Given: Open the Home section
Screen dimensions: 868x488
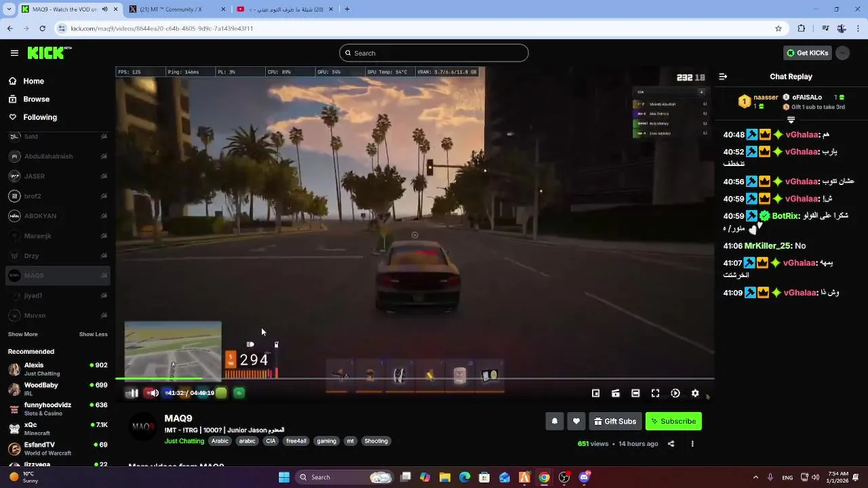Looking at the screenshot, I should tap(33, 81).
